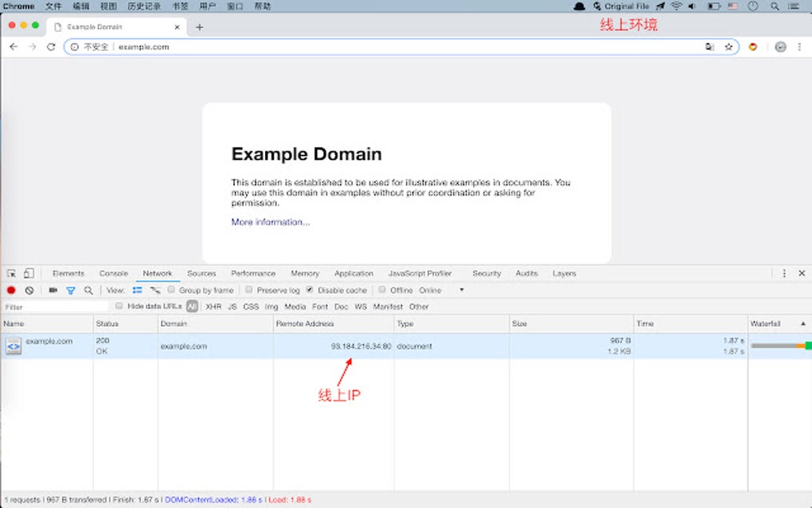Image resolution: width=812 pixels, height=508 pixels.
Task: Filter requests by Font
Action: click(320, 307)
